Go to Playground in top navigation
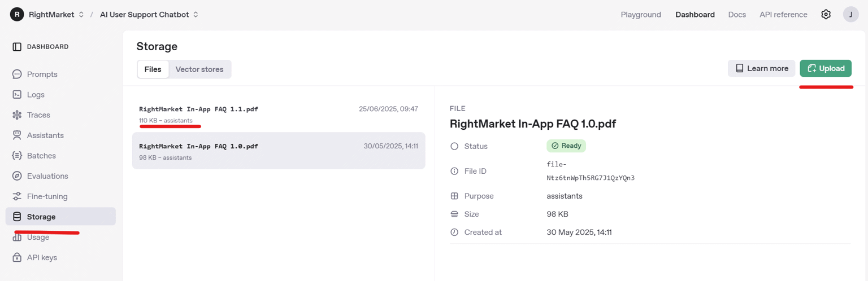The width and height of the screenshot is (868, 281). pos(641,15)
